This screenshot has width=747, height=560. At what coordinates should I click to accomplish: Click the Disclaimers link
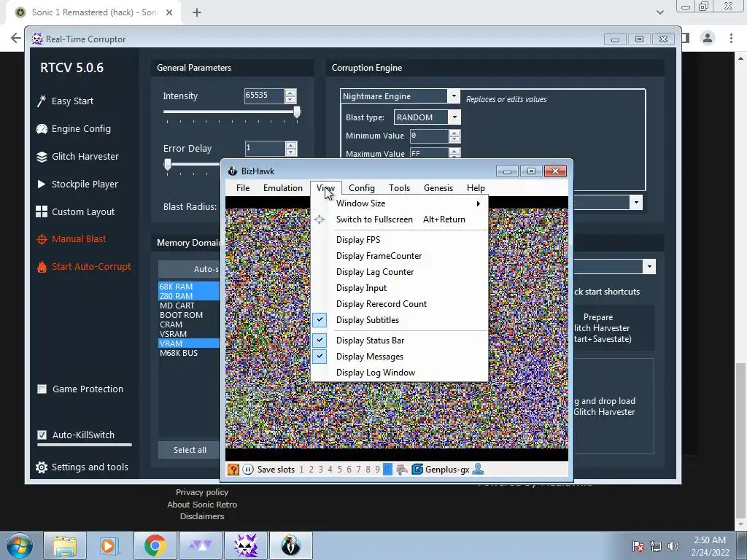click(x=202, y=516)
